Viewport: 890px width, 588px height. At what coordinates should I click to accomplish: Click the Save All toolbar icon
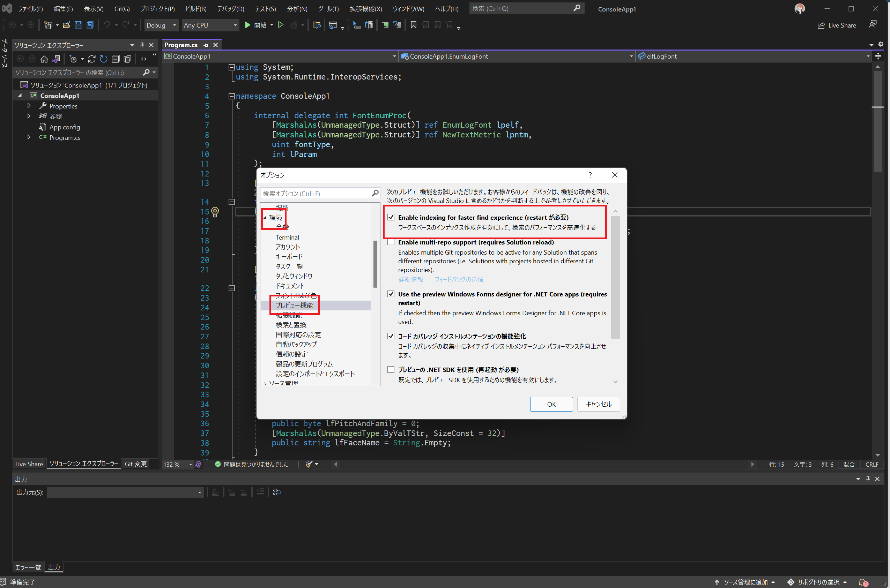tap(90, 25)
